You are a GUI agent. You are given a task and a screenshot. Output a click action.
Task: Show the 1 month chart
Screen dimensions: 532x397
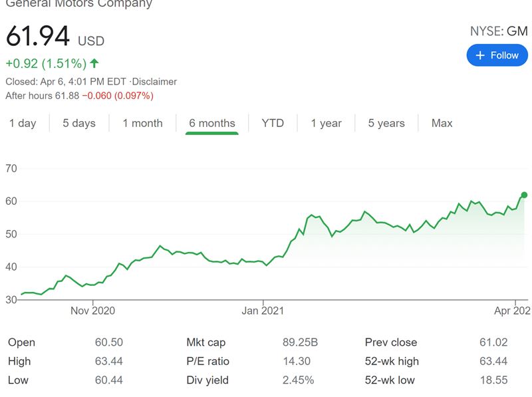tap(142, 123)
